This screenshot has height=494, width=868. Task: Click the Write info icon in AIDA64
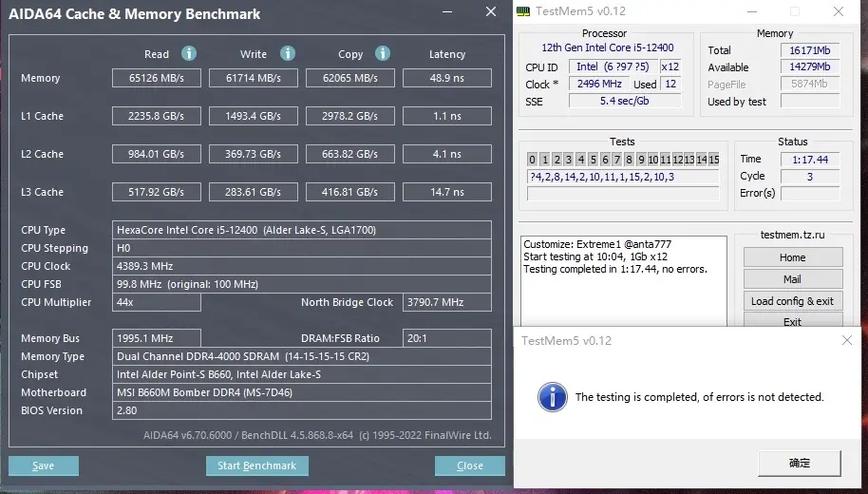(287, 53)
